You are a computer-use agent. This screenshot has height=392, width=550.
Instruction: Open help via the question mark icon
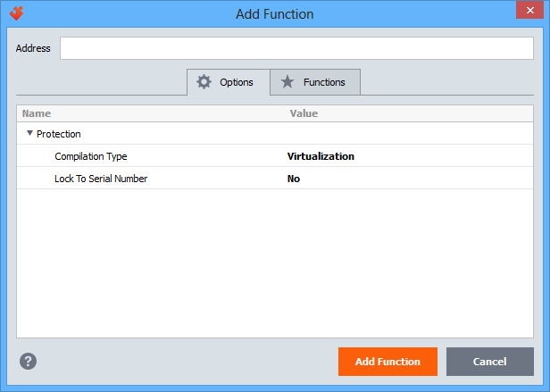pyautogui.click(x=29, y=362)
